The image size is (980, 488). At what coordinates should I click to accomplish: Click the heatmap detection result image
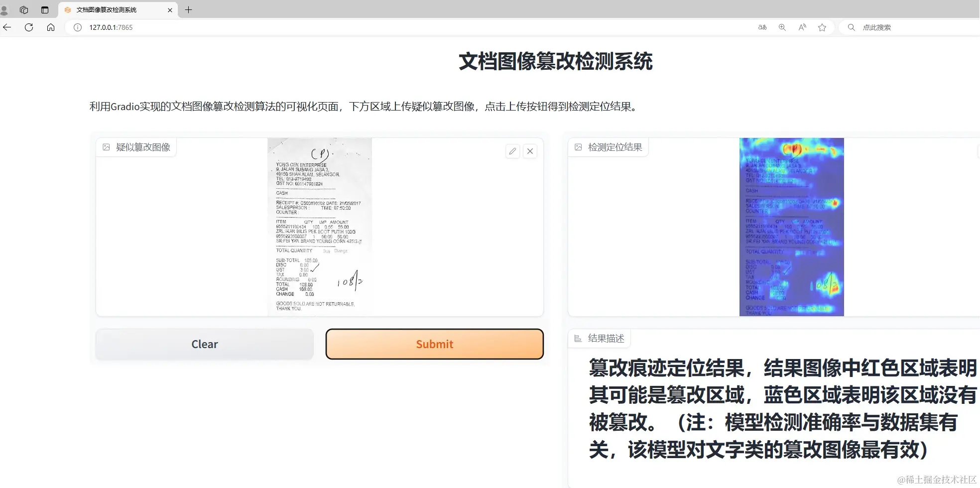point(792,227)
